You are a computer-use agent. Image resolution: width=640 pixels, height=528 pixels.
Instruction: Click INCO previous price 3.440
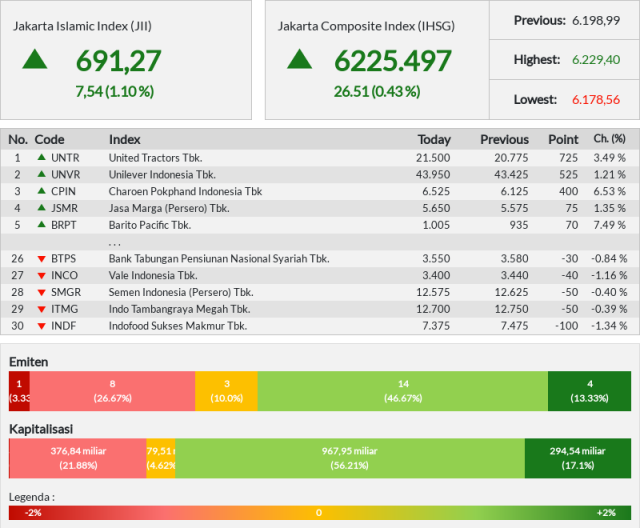click(514, 275)
